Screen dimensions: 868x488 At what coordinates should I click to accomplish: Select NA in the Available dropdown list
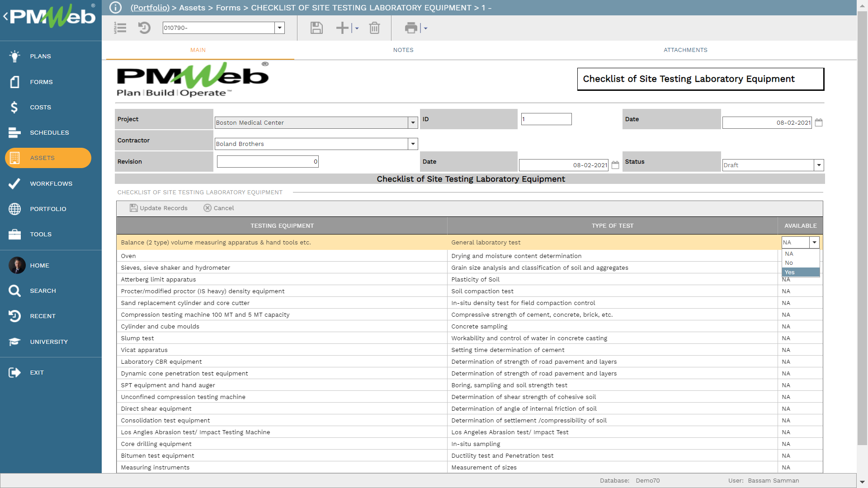(x=801, y=254)
